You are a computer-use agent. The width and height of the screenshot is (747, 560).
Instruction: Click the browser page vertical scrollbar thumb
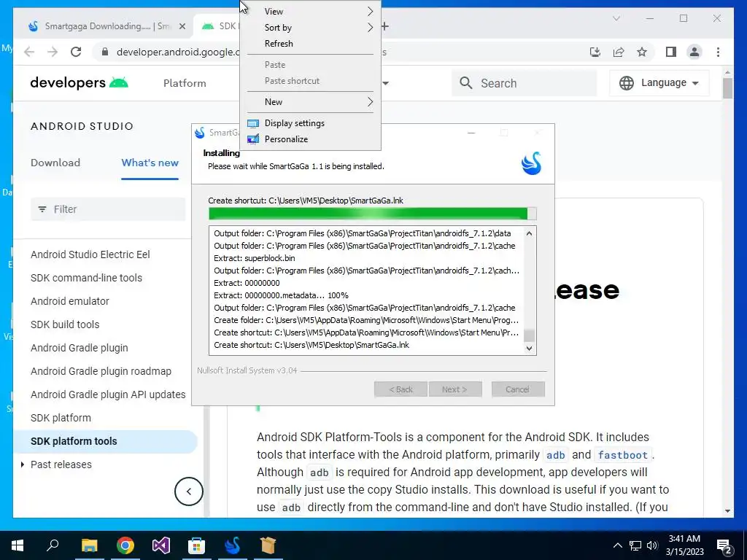click(x=727, y=88)
